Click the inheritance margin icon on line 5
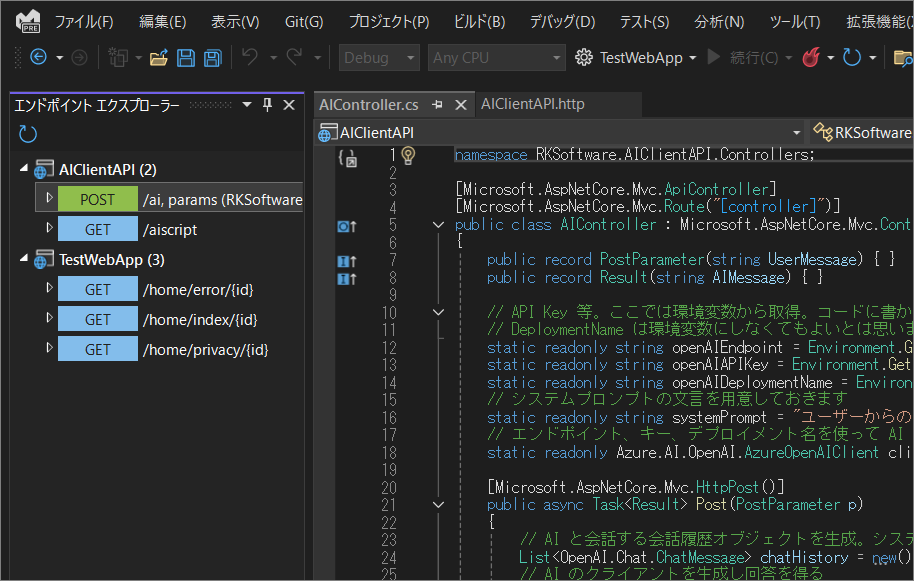 [347, 226]
